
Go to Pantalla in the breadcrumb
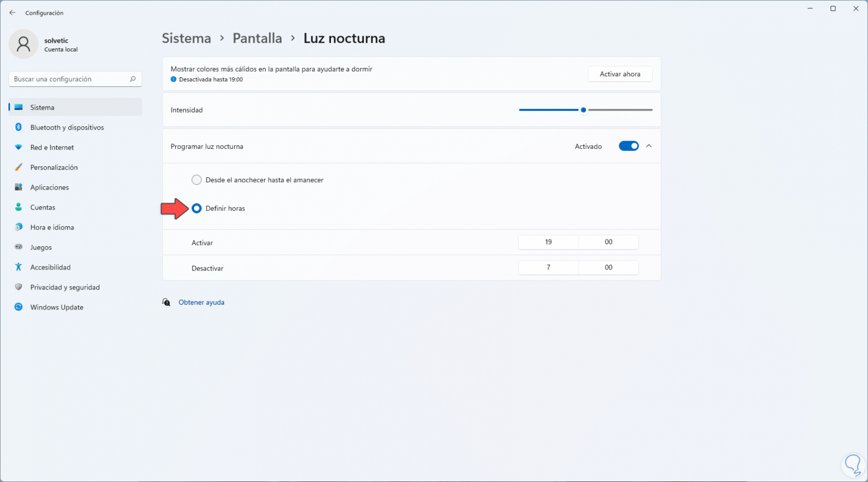257,38
